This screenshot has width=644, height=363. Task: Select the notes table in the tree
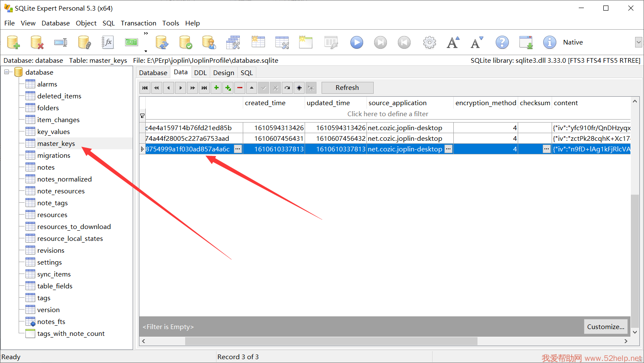click(46, 167)
